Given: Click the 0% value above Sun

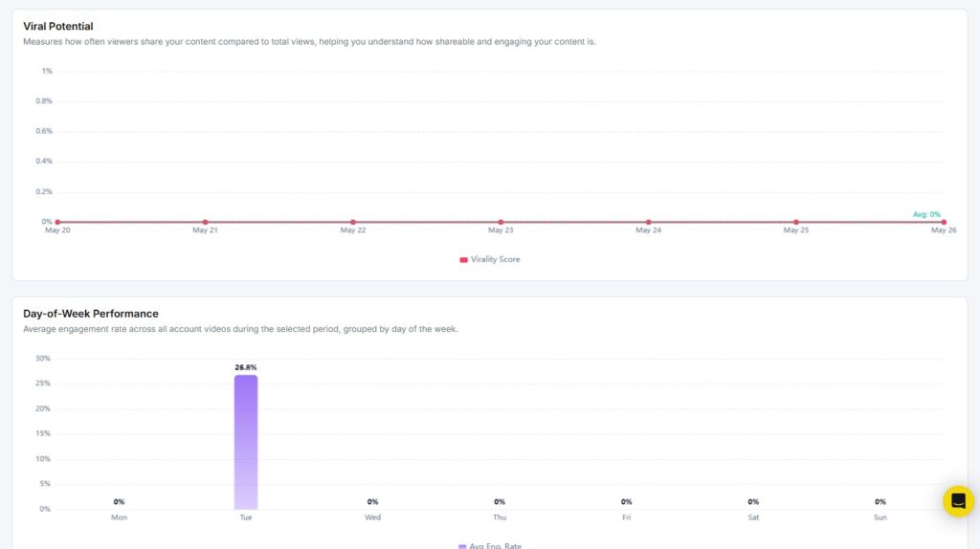Looking at the screenshot, I should (880, 501).
